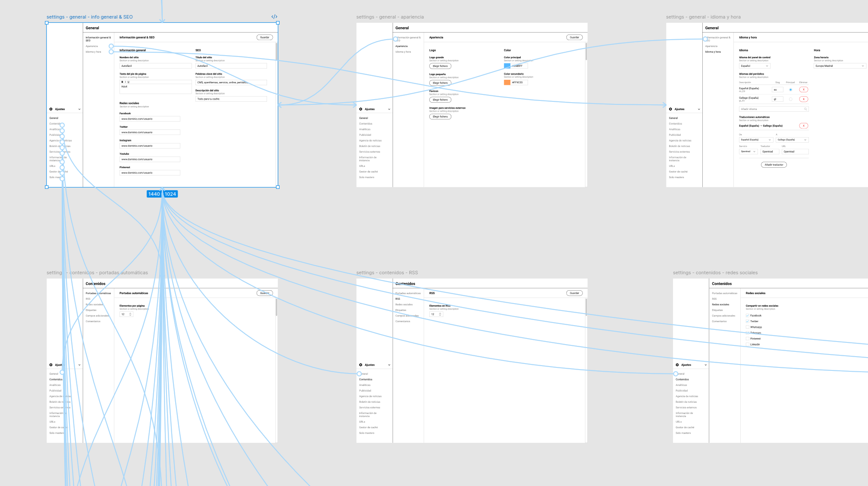Click code icon on selected frame header
868x486 pixels.
pos(274,17)
